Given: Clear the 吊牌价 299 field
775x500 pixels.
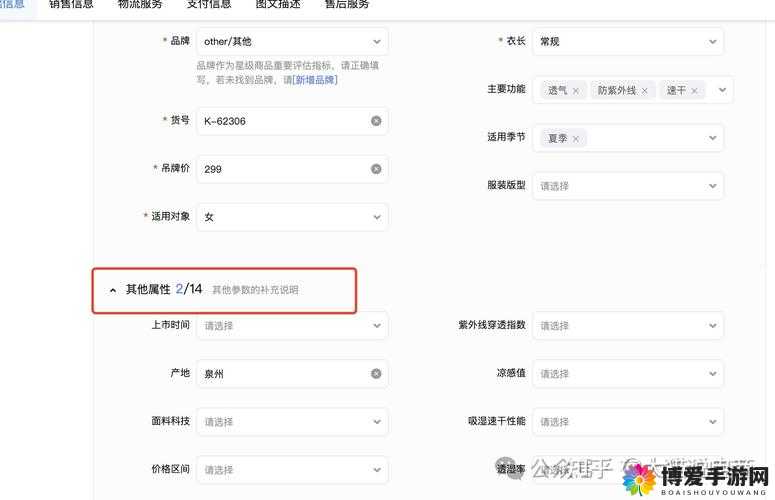Looking at the screenshot, I should [376, 169].
